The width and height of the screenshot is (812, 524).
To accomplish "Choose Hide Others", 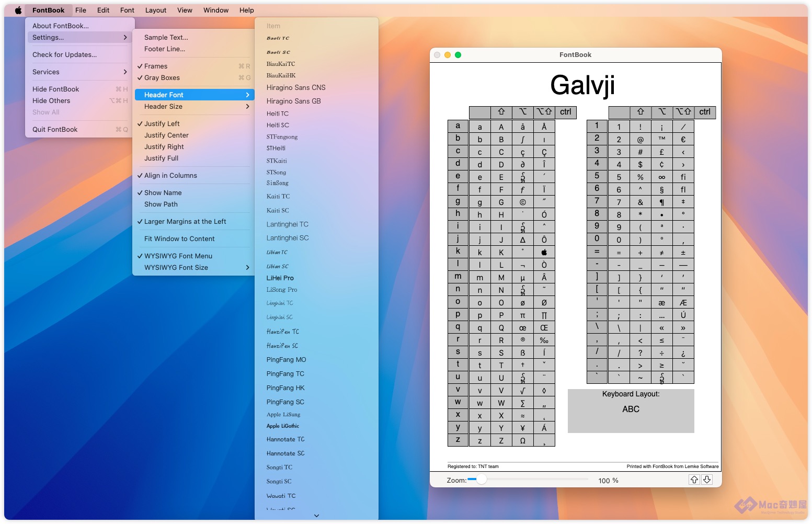I will tap(79, 100).
